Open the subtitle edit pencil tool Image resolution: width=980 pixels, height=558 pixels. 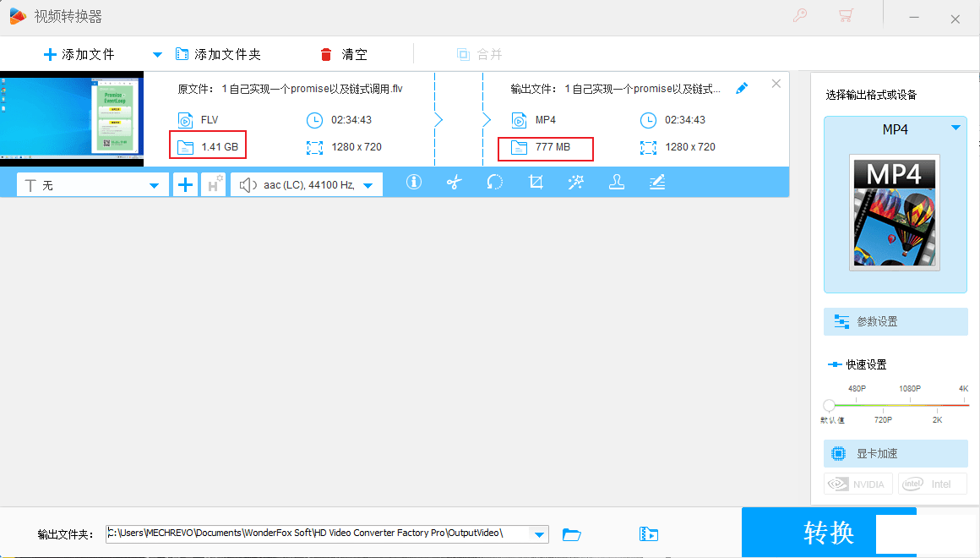click(x=657, y=182)
